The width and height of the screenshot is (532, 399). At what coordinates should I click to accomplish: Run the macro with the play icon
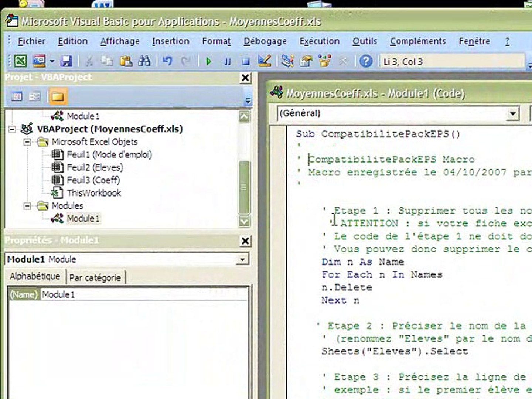(x=209, y=61)
